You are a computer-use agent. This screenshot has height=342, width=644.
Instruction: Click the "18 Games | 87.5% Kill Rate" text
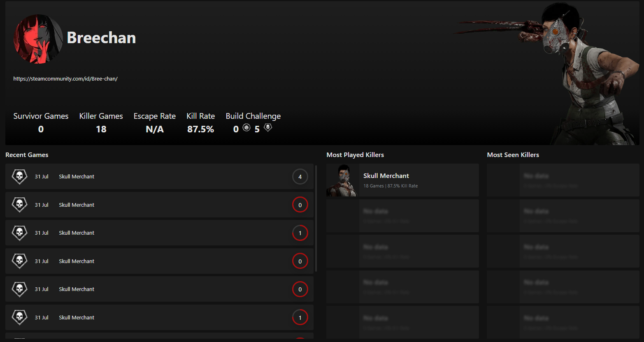click(391, 186)
